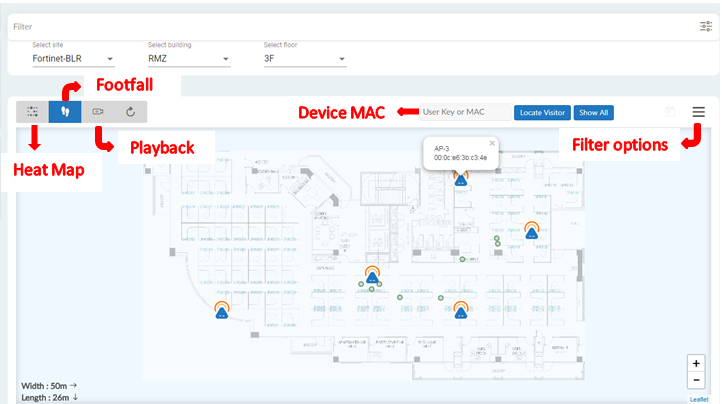The width and height of the screenshot is (722, 404).
Task: Open the Heat Map view icon
Action: pyautogui.click(x=32, y=112)
